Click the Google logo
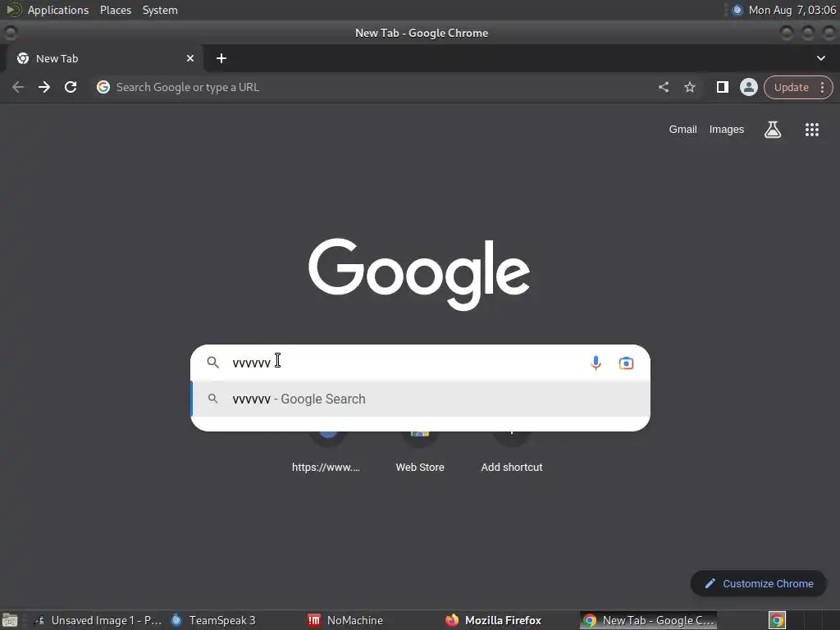840x630 pixels. point(419,274)
